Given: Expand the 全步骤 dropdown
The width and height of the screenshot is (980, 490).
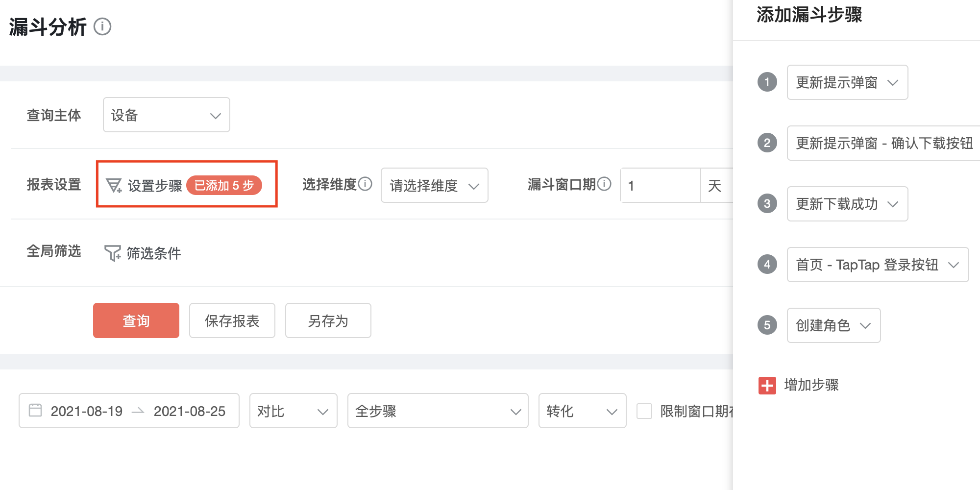Looking at the screenshot, I should click(x=438, y=411).
